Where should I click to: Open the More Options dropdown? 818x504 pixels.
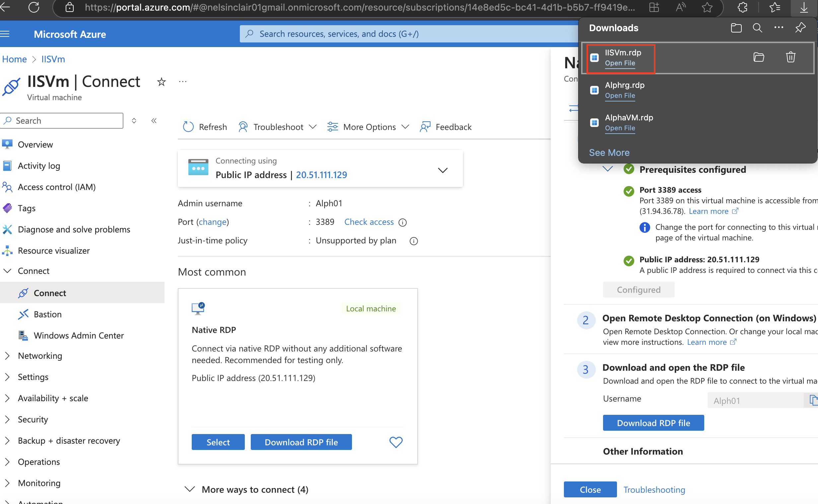pos(368,127)
